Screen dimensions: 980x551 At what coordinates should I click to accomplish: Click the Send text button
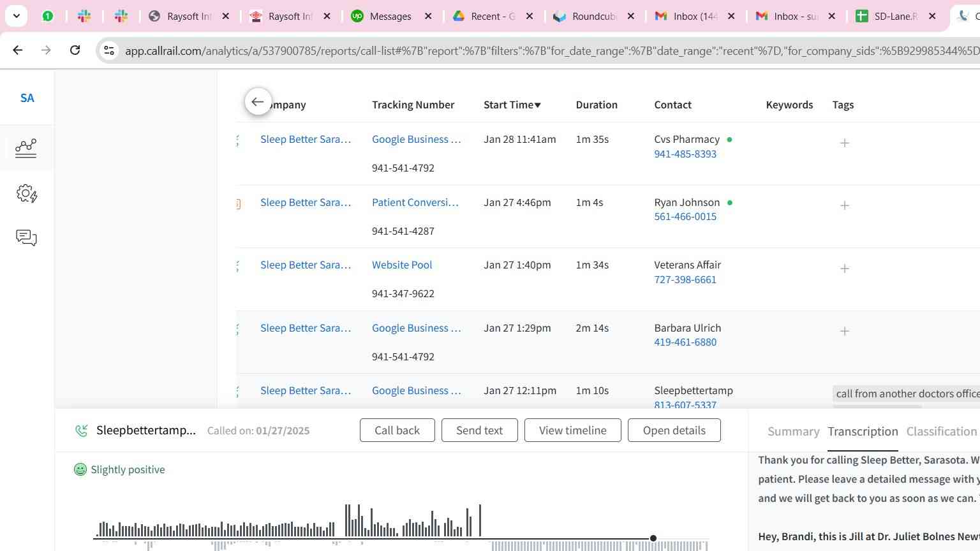(479, 430)
